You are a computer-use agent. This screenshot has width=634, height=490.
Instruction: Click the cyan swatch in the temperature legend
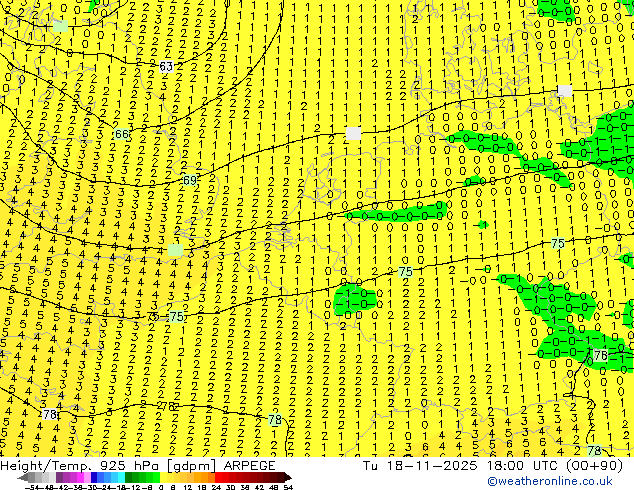pos(121,478)
